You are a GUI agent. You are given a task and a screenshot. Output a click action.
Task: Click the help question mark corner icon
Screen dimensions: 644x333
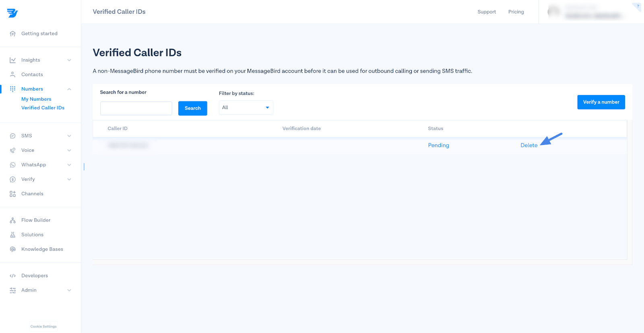click(x=638, y=6)
